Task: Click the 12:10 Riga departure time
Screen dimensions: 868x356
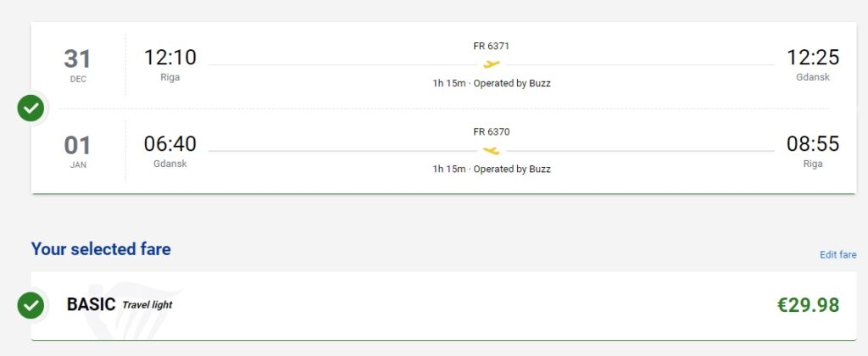Action: coord(170,57)
